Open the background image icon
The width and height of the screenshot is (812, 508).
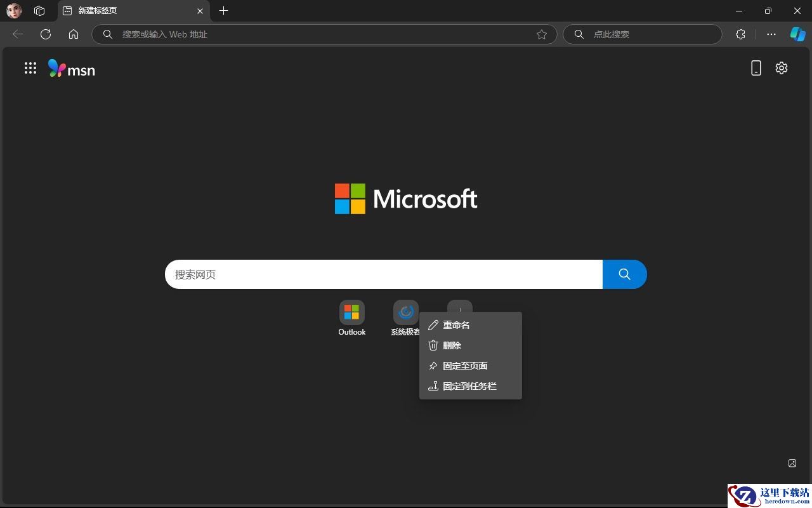[792, 463]
